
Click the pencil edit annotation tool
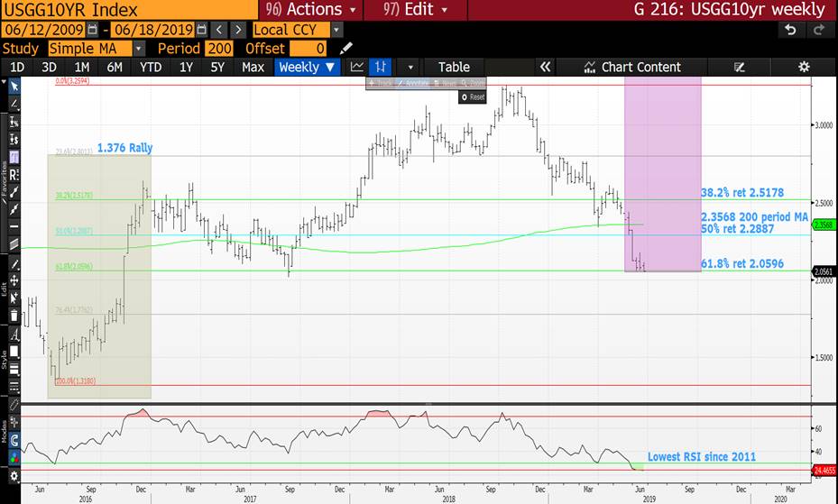(14, 265)
